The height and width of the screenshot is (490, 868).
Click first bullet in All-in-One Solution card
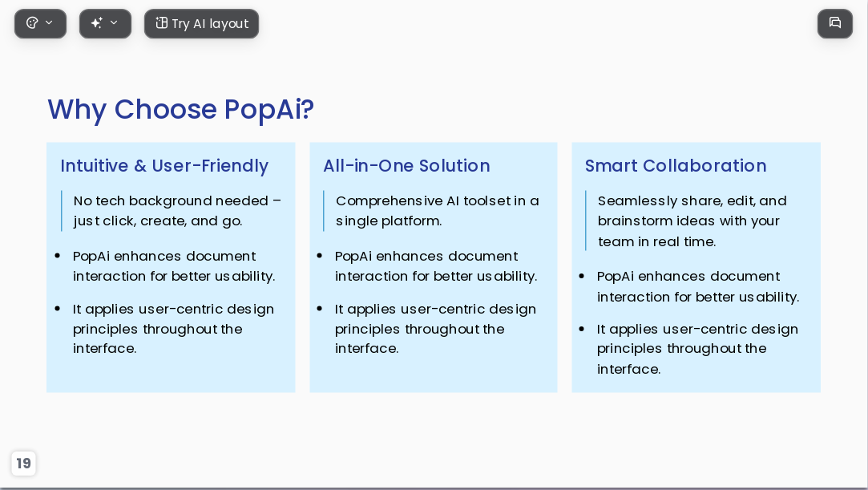[436, 266]
